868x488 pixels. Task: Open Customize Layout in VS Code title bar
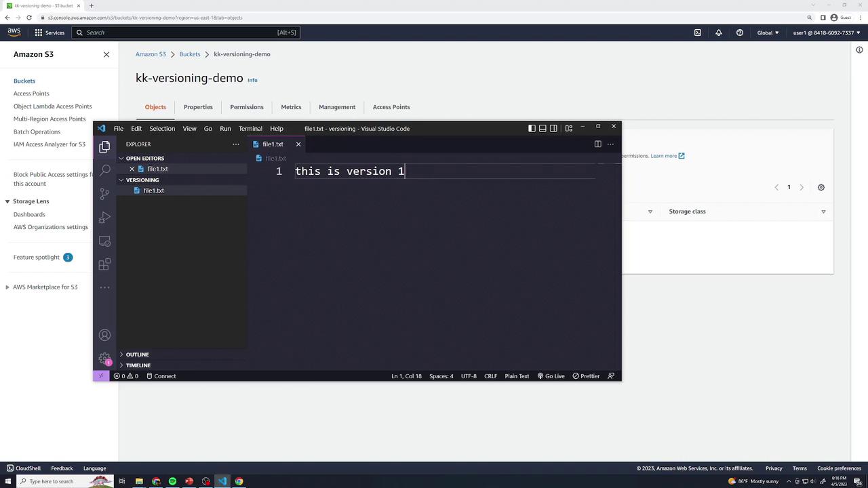pyautogui.click(x=568, y=128)
